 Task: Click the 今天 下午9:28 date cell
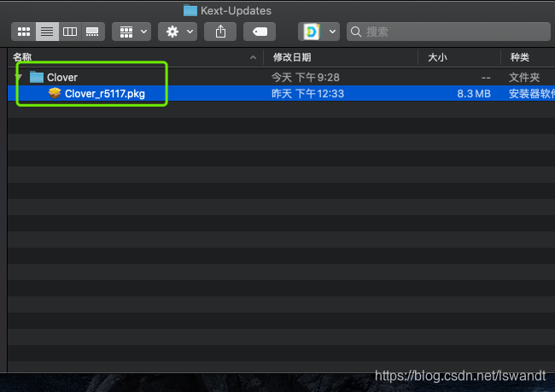pos(305,77)
